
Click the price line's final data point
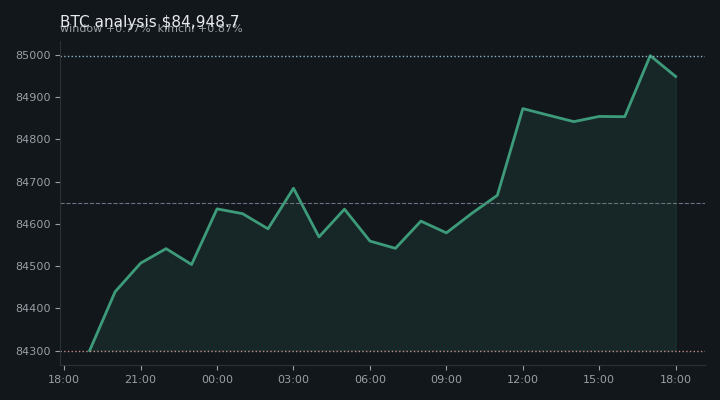point(676,77)
